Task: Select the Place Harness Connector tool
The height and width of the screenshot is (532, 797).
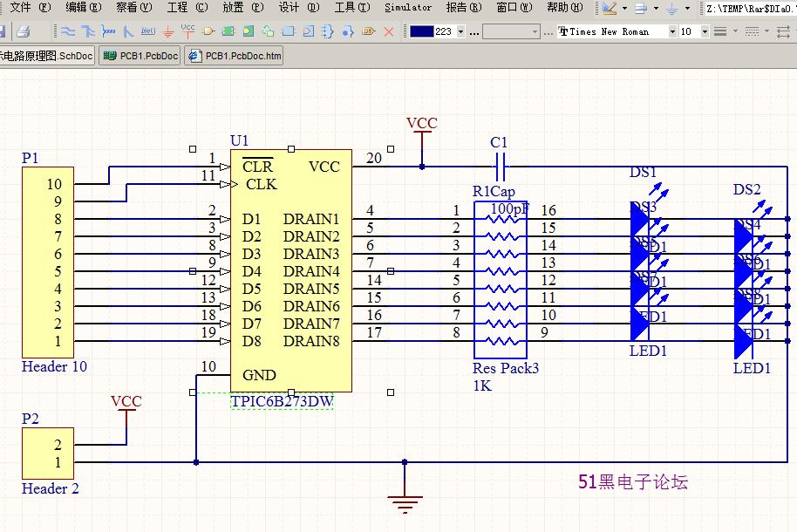Action: point(289,31)
